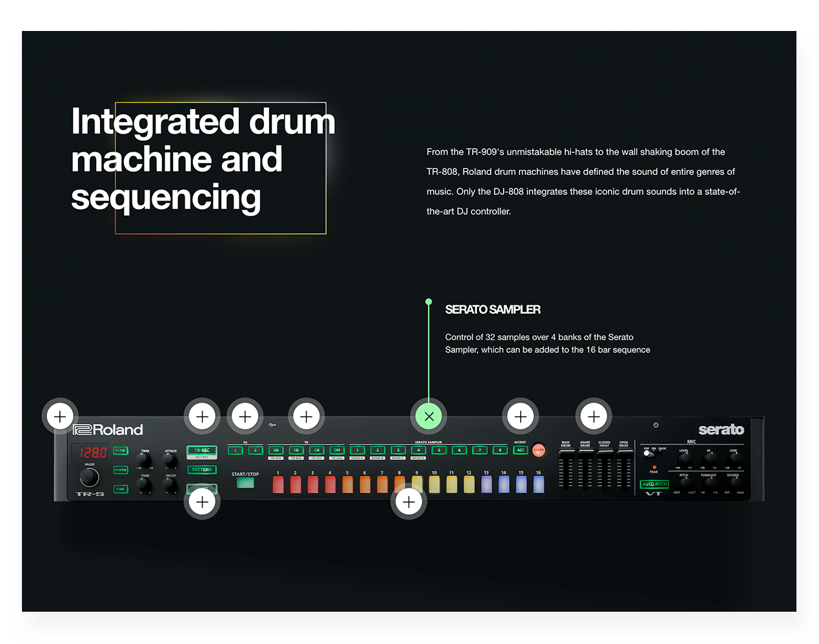Click the TUNE knob
Screen dimensions: 819x644
[x=145, y=484]
